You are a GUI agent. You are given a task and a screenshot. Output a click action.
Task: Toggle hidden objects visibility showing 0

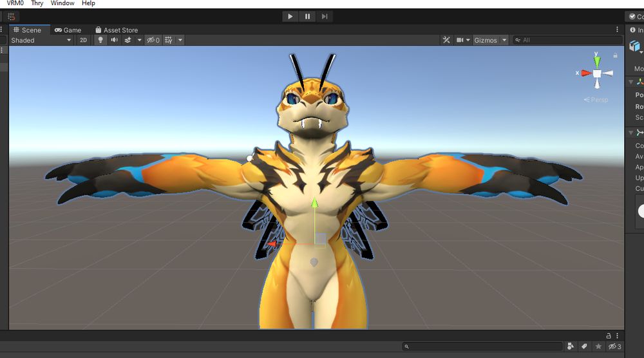(153, 40)
